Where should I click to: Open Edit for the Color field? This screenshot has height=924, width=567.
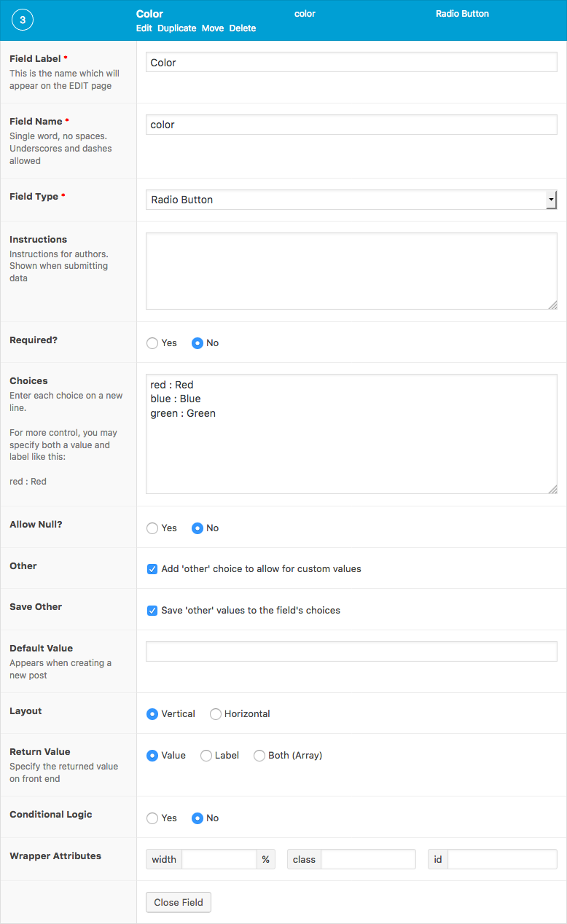coord(144,28)
